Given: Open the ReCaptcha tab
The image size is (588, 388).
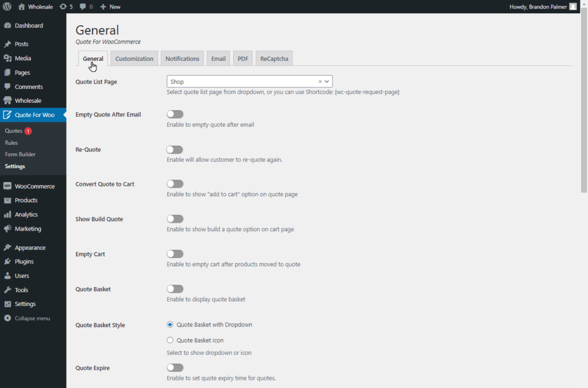Looking at the screenshot, I should click(274, 59).
